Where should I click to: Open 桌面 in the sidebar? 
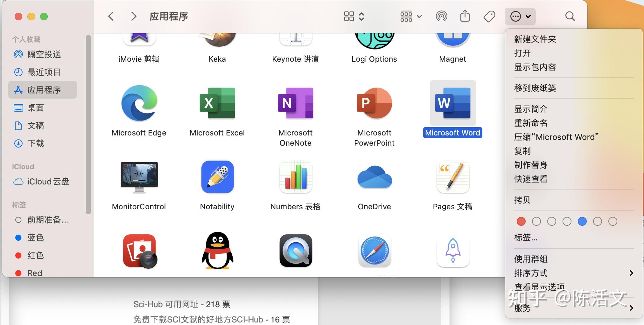click(43, 108)
